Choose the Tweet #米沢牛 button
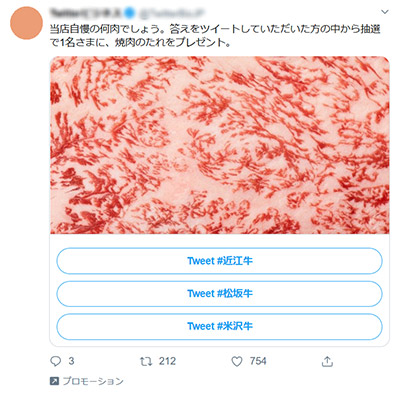Viewport: 400px width, 394px height. [x=219, y=326]
